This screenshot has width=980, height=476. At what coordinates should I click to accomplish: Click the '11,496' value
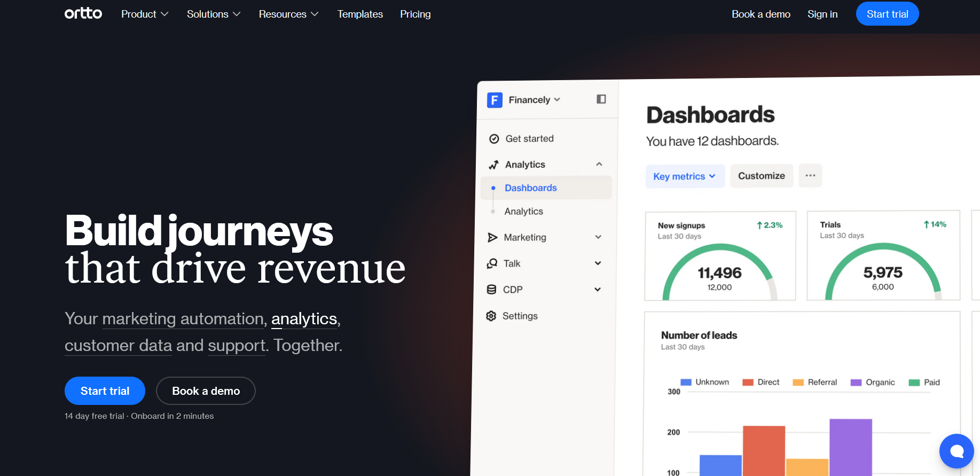[720, 273]
